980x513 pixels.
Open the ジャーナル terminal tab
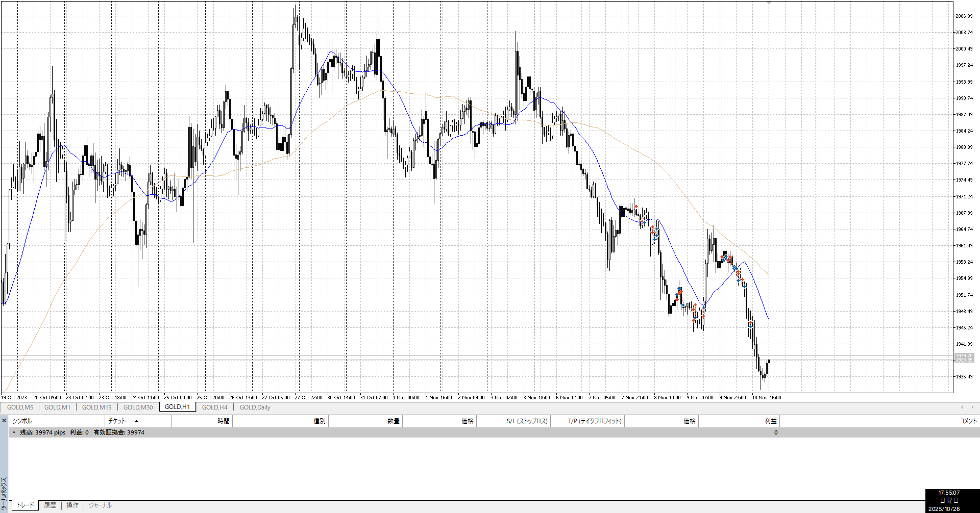(100, 505)
